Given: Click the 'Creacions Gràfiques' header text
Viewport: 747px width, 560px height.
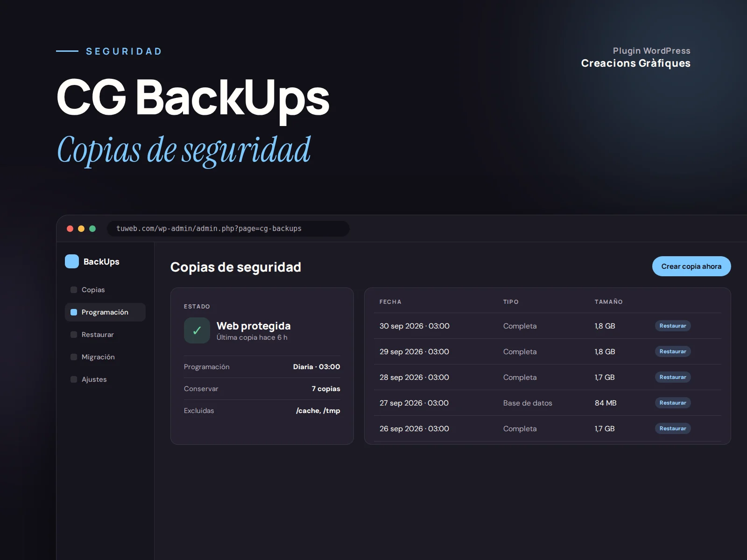Looking at the screenshot, I should pos(635,63).
